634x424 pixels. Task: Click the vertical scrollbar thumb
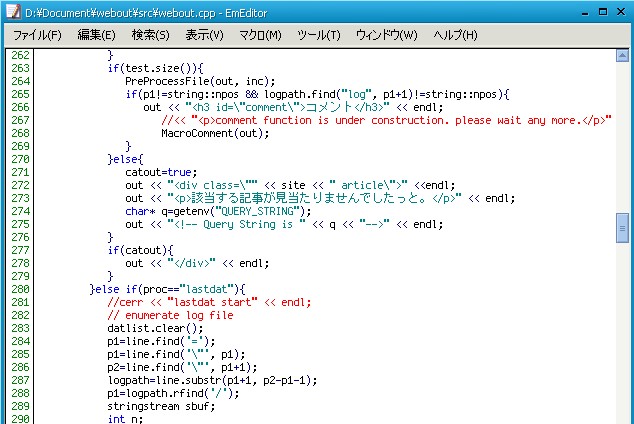tap(622, 228)
